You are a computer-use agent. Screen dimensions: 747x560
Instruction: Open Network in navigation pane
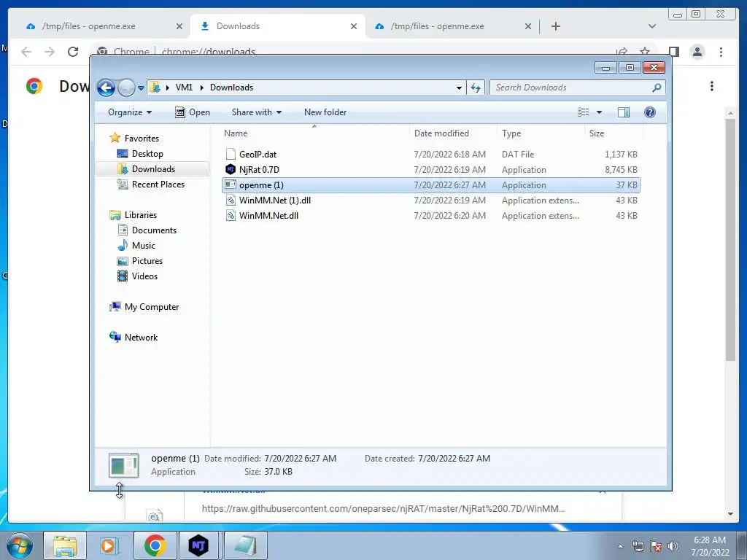point(141,338)
